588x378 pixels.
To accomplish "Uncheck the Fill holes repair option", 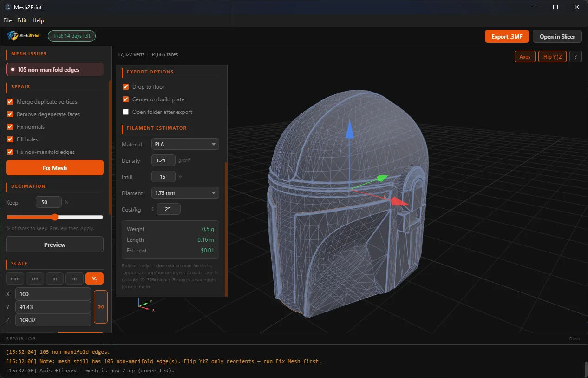I will (10, 139).
